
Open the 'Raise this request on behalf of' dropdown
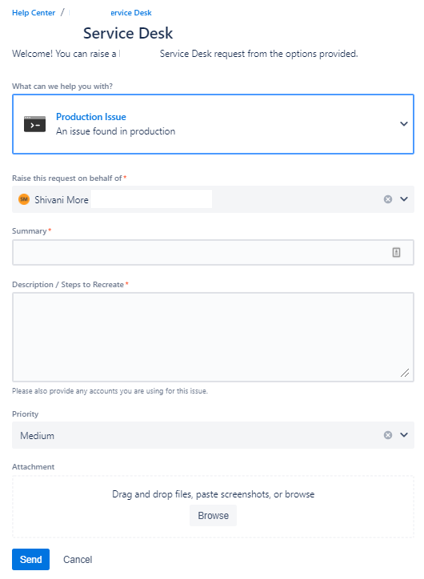[404, 199]
